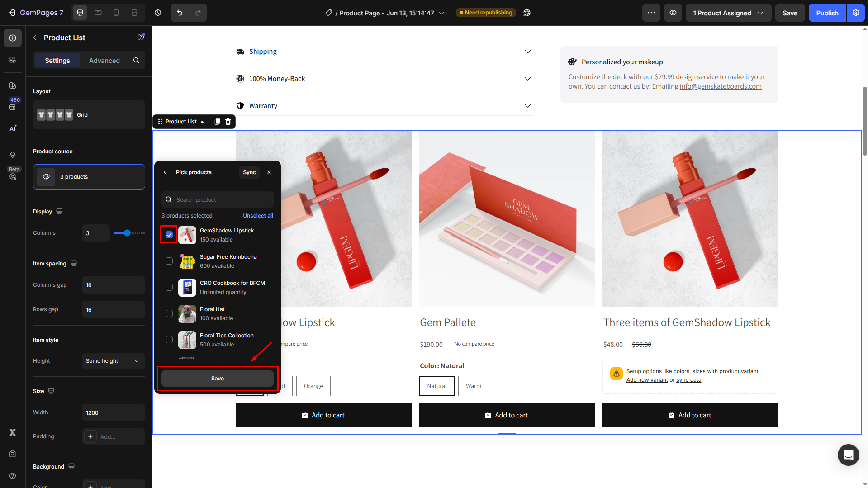Add padding with plus button
The image size is (868, 488).
pyautogui.click(x=90, y=436)
